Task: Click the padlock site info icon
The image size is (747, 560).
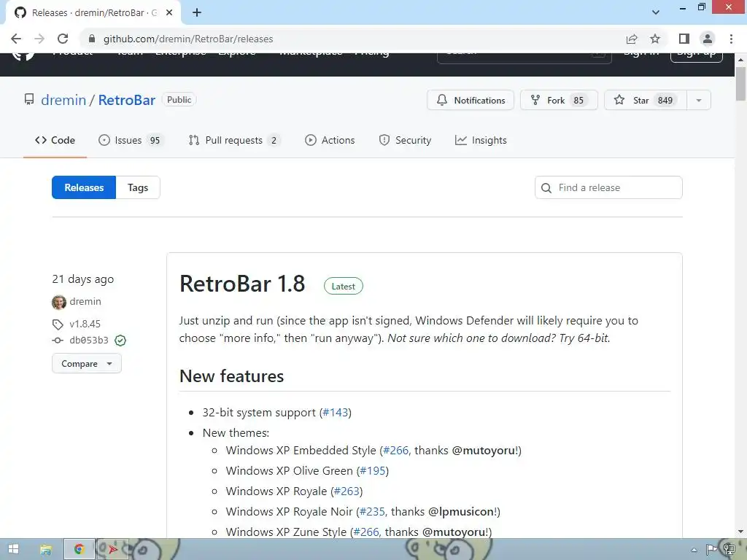Action: (92, 39)
